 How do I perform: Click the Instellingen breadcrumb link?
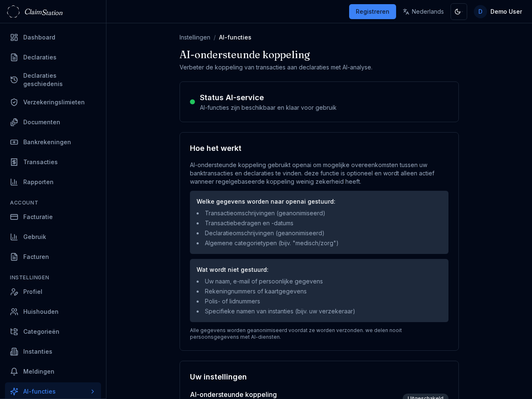coord(195,37)
